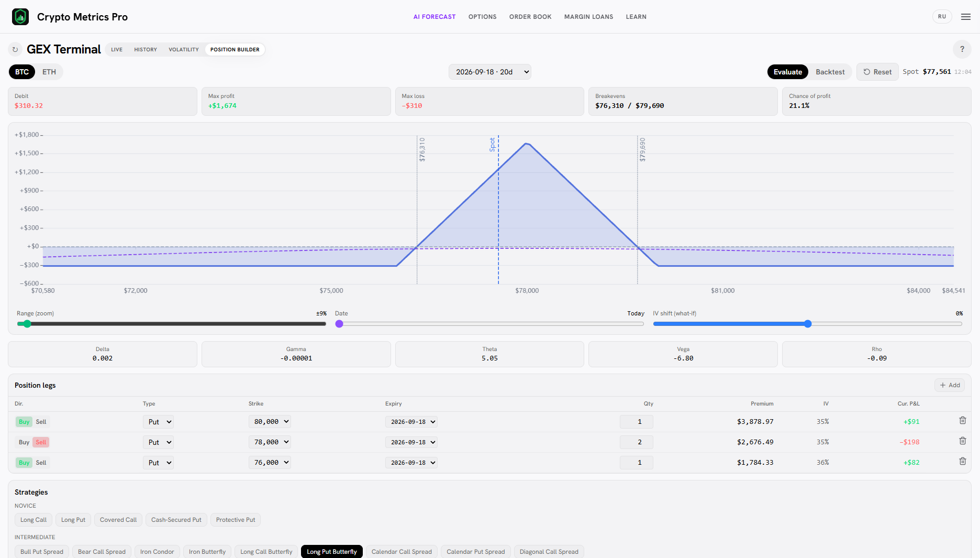Open Type dropdown for the 78,000 leg
980x558 pixels.
coord(158,442)
